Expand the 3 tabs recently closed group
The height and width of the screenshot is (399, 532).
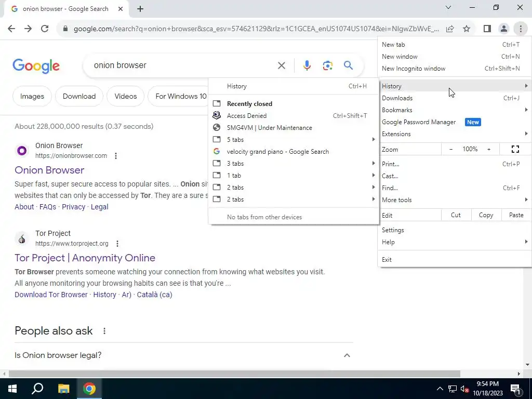(x=294, y=164)
